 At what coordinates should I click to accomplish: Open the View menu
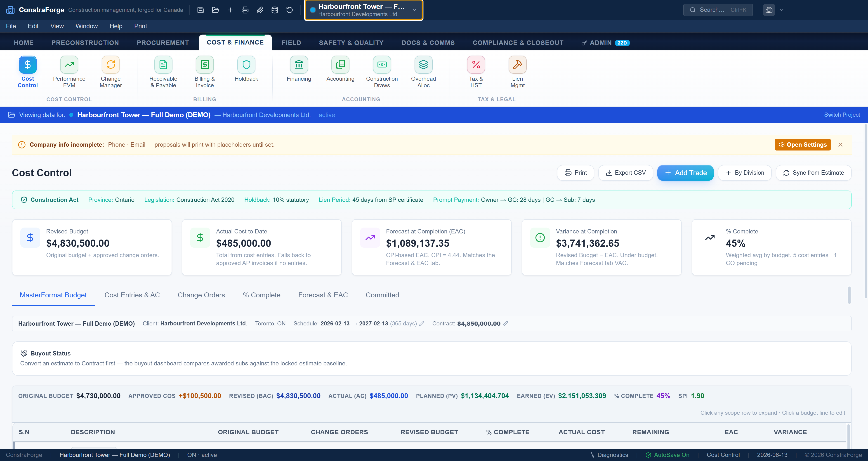[57, 26]
